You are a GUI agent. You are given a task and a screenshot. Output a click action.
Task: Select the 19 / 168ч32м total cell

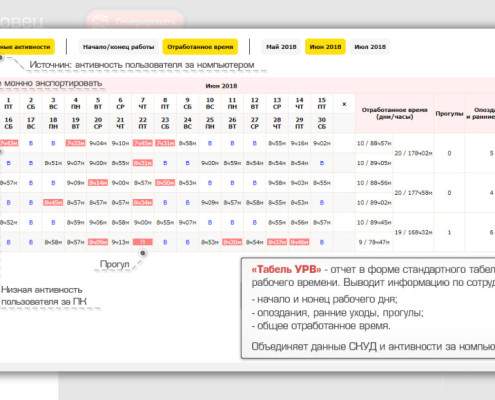pos(413,232)
